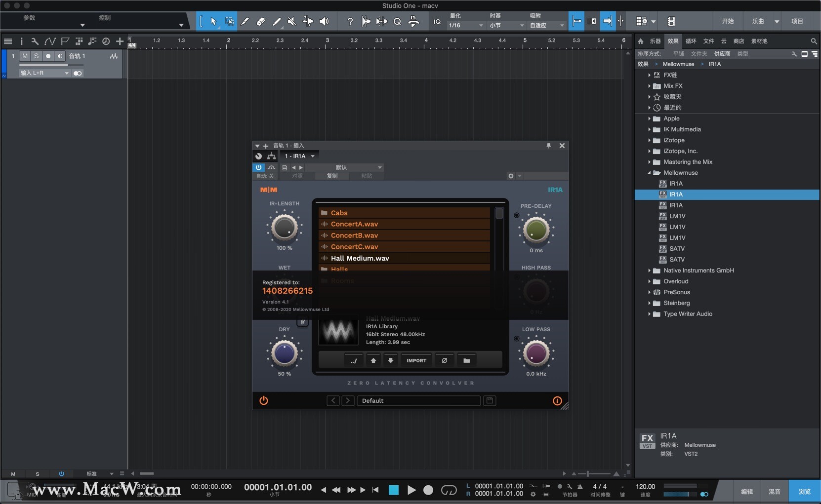Open the 1/16 quantize dropdown

[x=466, y=25]
